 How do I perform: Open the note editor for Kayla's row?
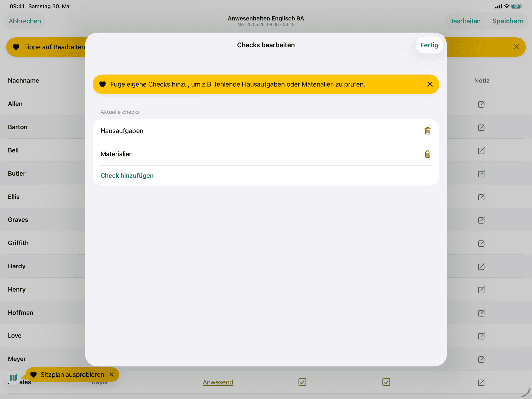(481, 382)
